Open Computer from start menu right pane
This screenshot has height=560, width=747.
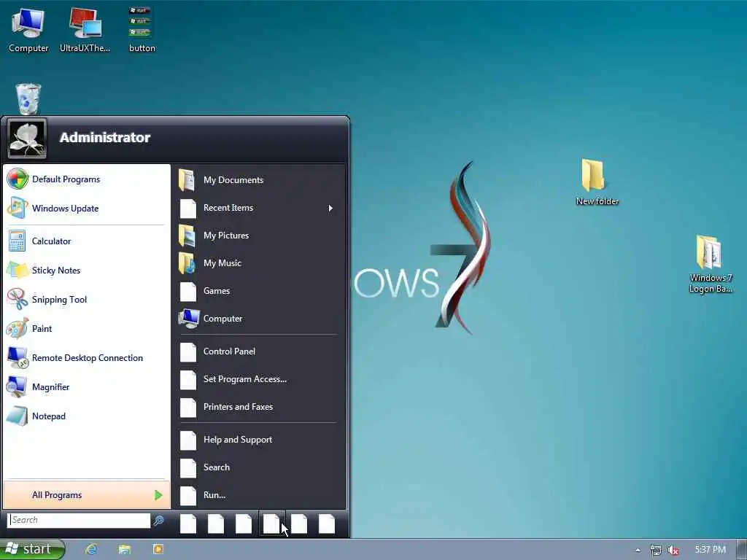click(259, 319)
